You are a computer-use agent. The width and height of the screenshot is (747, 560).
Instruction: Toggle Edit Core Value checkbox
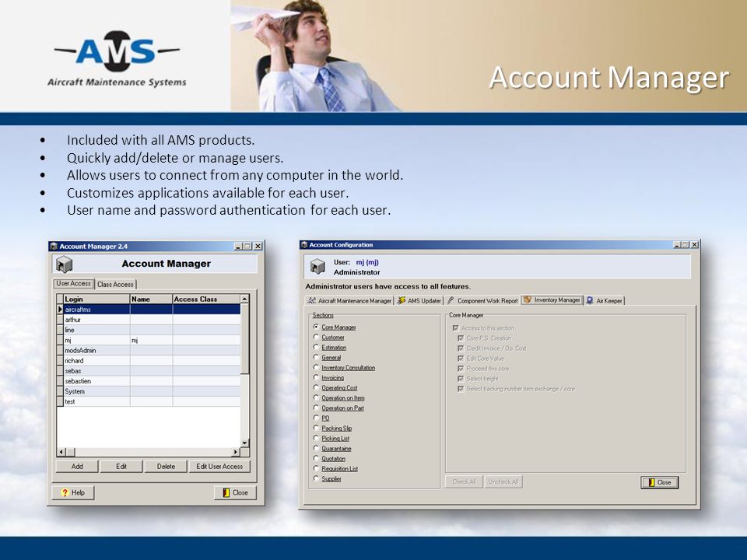[461, 358]
